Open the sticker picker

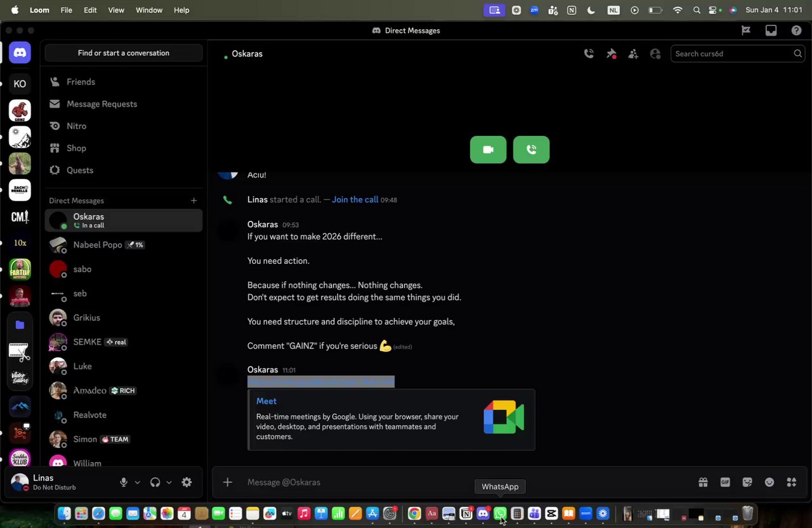pos(747,482)
